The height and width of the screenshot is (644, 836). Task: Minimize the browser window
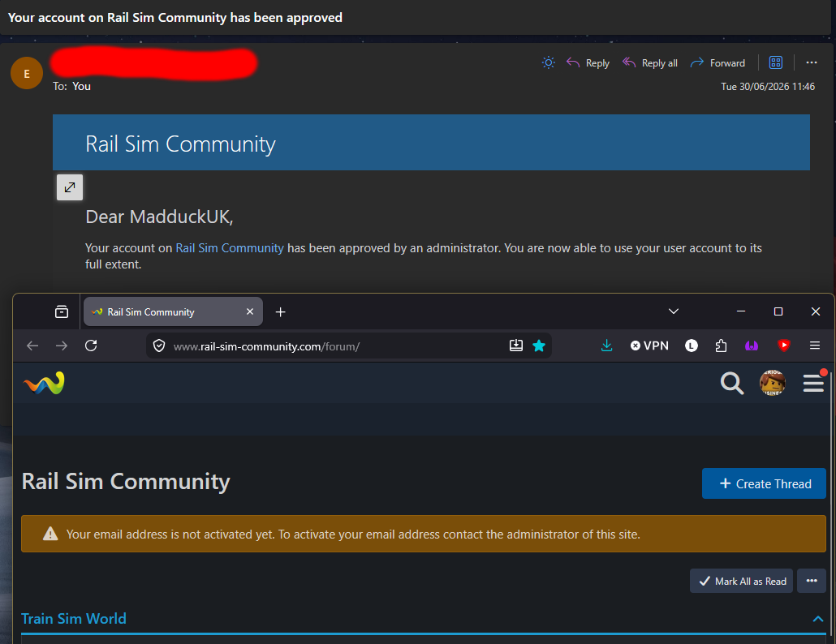[741, 311]
